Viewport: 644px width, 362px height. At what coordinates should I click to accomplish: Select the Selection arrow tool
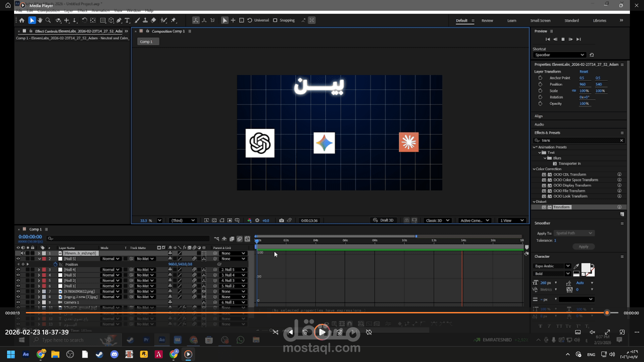(32, 20)
